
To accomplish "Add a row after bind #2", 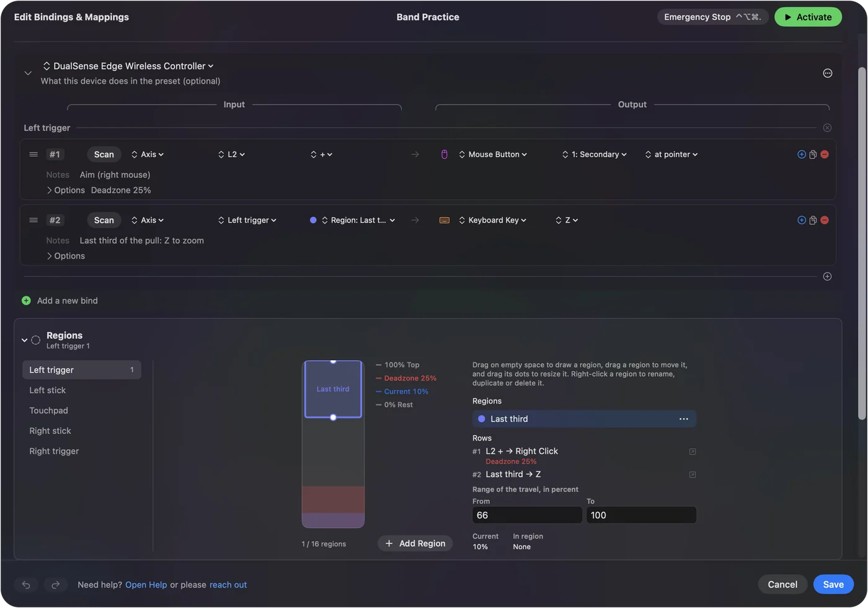I will 802,220.
